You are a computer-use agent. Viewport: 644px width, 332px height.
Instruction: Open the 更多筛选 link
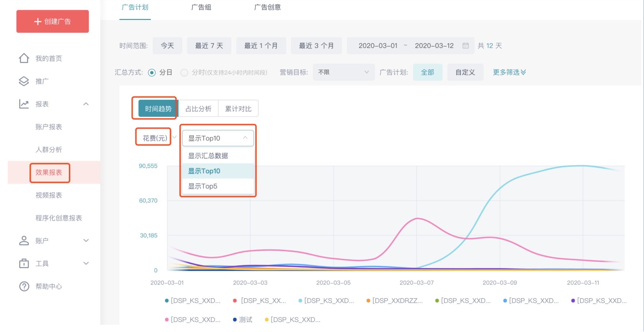pyautogui.click(x=509, y=72)
